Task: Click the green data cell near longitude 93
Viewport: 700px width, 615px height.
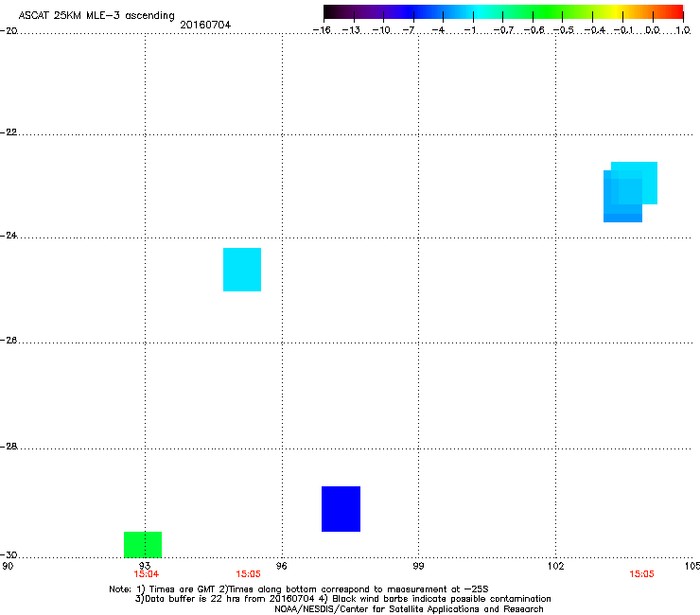Action: tap(143, 544)
